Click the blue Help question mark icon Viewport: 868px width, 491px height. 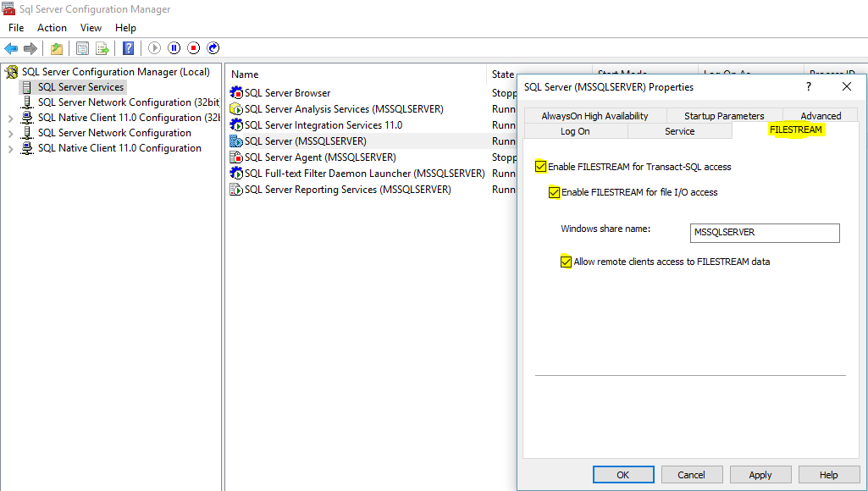click(129, 48)
